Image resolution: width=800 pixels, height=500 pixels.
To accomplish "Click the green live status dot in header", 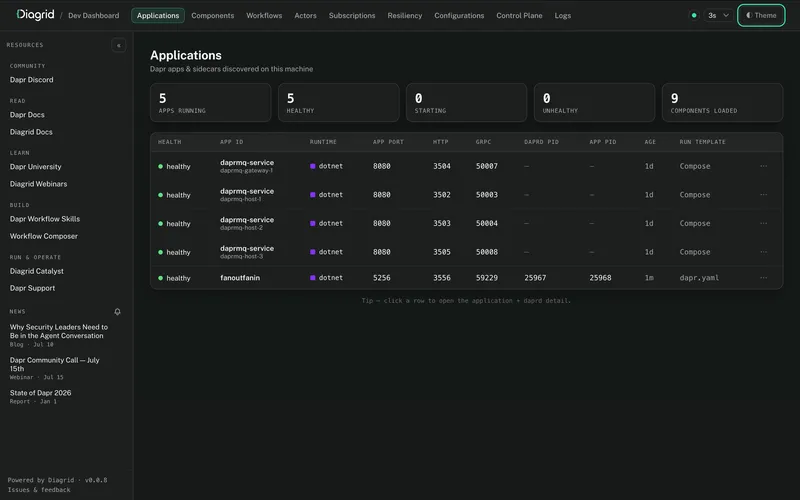I will pos(694,15).
